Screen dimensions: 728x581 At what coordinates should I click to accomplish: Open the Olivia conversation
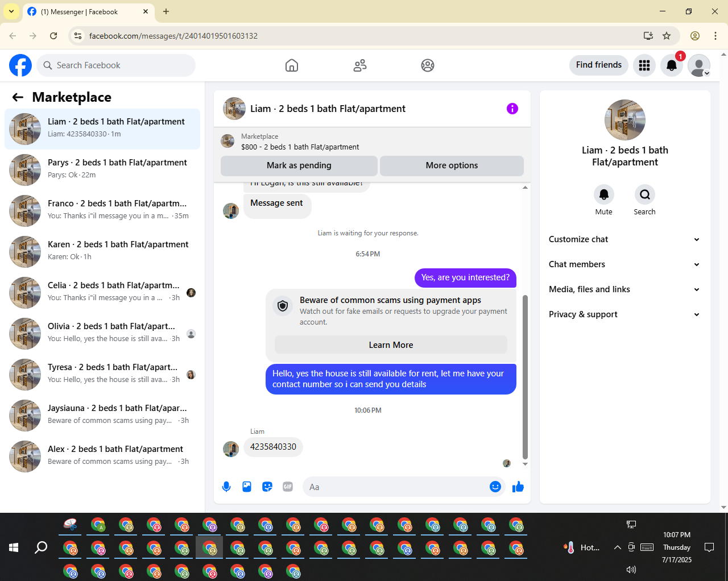[x=102, y=334]
